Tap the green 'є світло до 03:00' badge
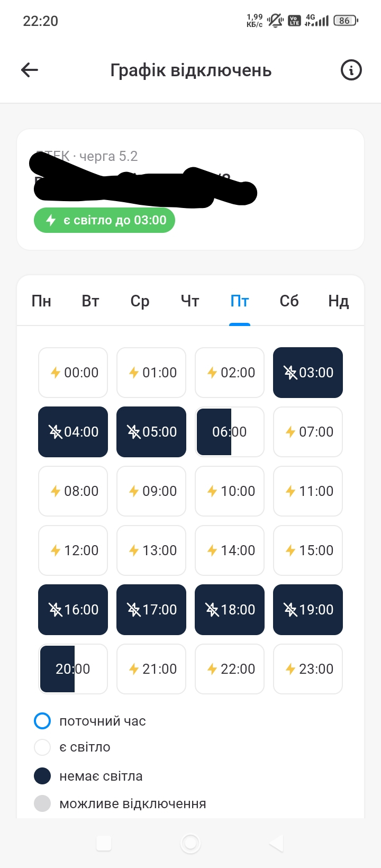 [104, 220]
